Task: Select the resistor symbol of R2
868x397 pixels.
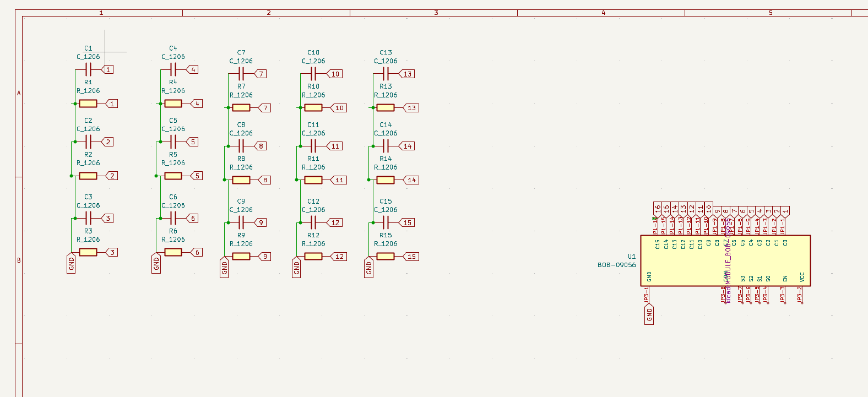Action: tap(88, 176)
